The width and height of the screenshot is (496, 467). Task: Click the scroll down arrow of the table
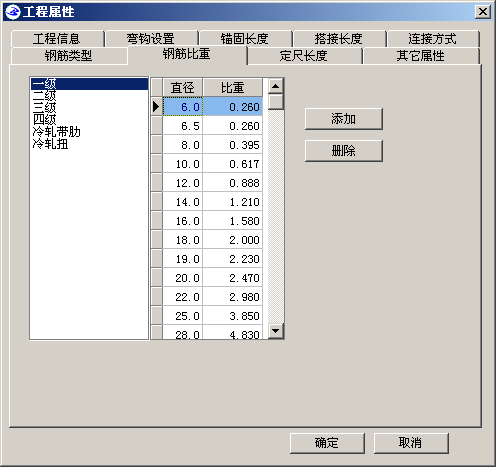click(x=276, y=331)
